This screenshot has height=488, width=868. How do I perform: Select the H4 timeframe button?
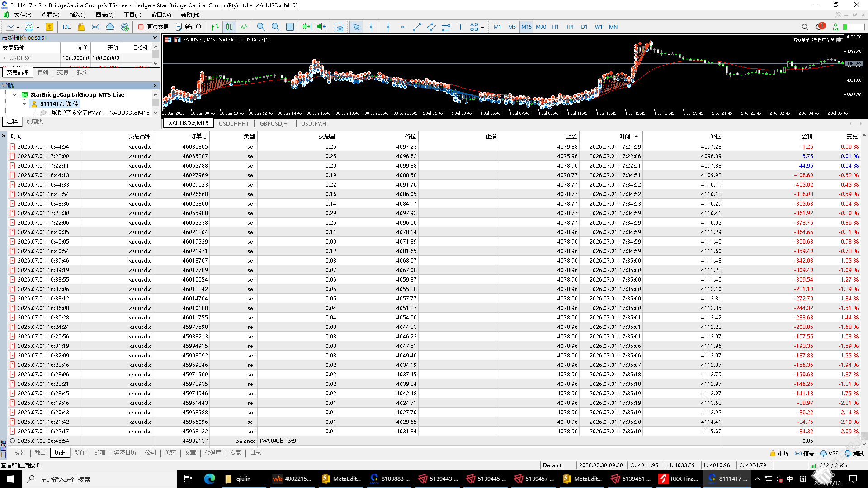(570, 27)
